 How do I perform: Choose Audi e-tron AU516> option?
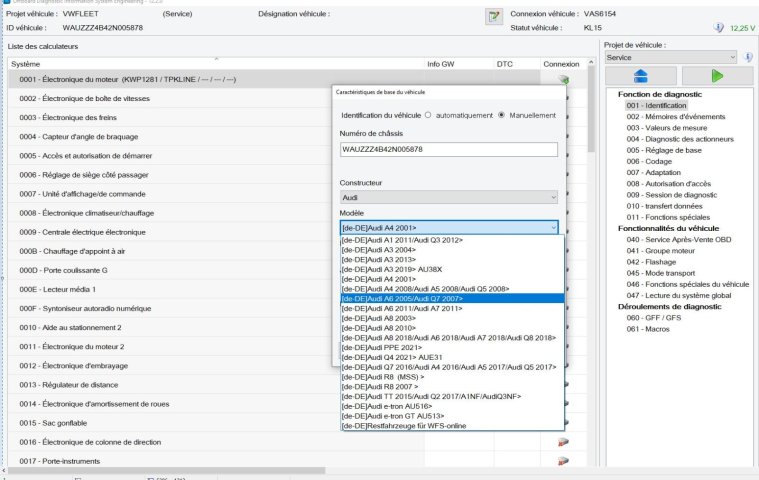coord(453,406)
